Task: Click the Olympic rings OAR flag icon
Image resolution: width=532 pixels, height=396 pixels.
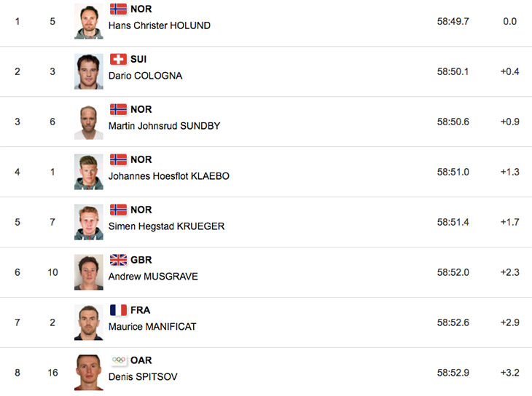Action: [x=118, y=360]
